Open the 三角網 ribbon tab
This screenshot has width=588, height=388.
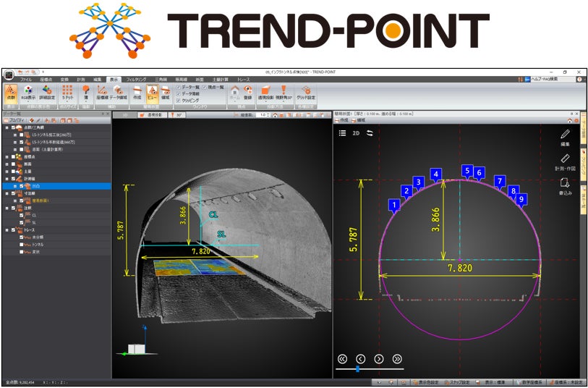click(161, 80)
